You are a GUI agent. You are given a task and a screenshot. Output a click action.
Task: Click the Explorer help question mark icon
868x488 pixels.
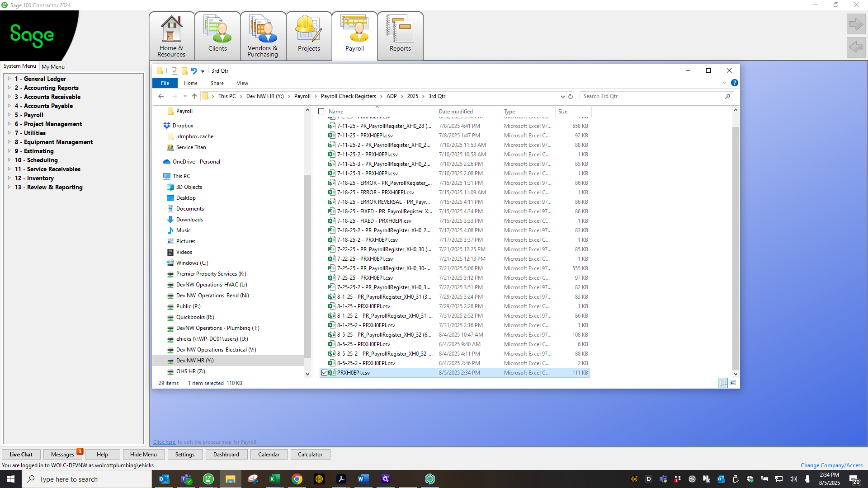point(735,83)
